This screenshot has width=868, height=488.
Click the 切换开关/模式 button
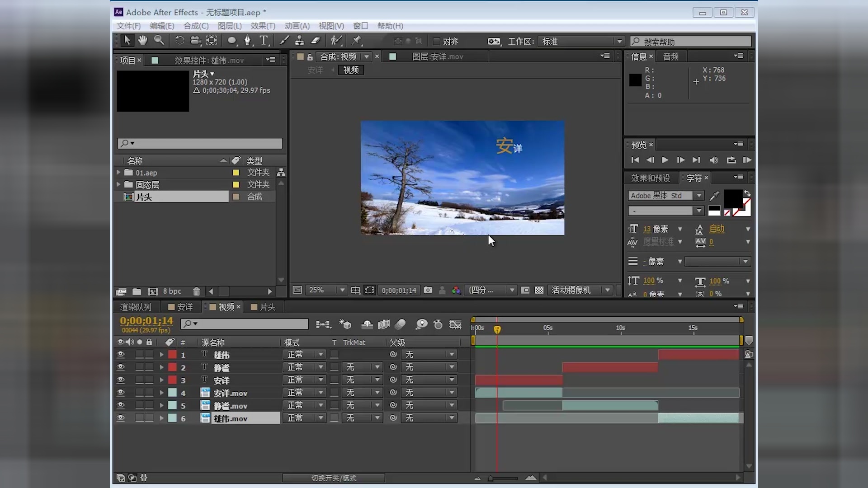pyautogui.click(x=334, y=478)
